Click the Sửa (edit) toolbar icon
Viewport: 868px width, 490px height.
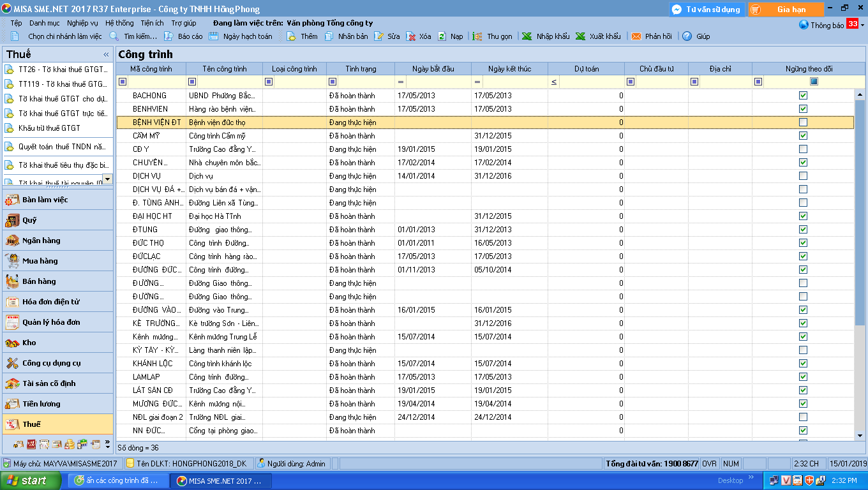click(x=379, y=36)
